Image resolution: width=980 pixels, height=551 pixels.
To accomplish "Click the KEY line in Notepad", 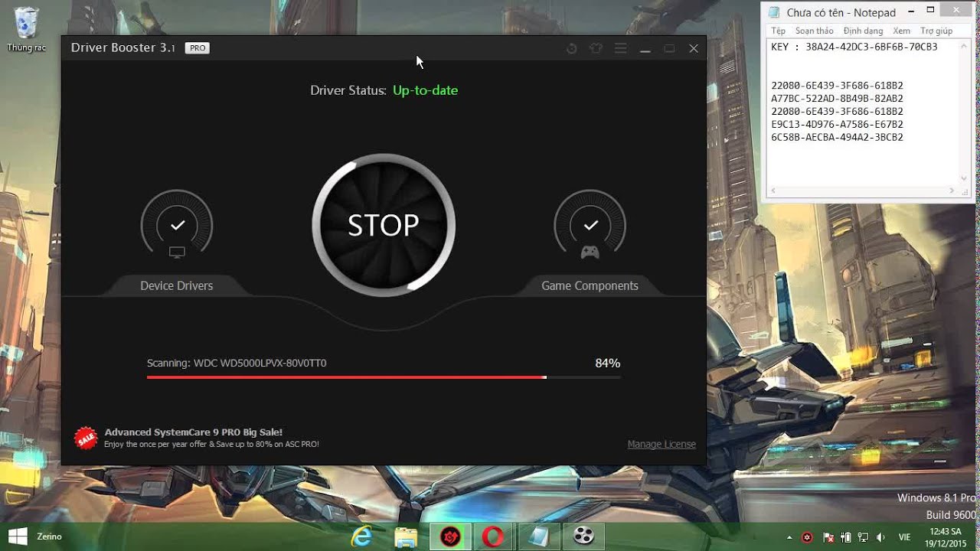I will [854, 47].
